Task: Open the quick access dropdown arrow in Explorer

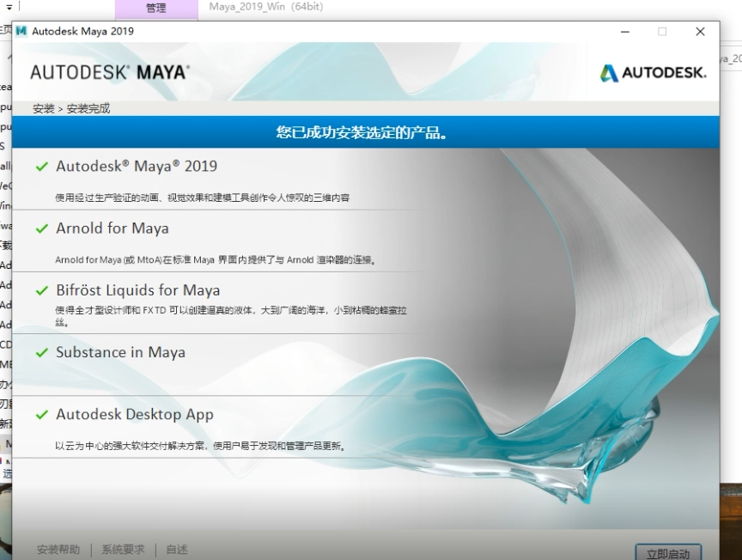Action: click(x=9, y=7)
